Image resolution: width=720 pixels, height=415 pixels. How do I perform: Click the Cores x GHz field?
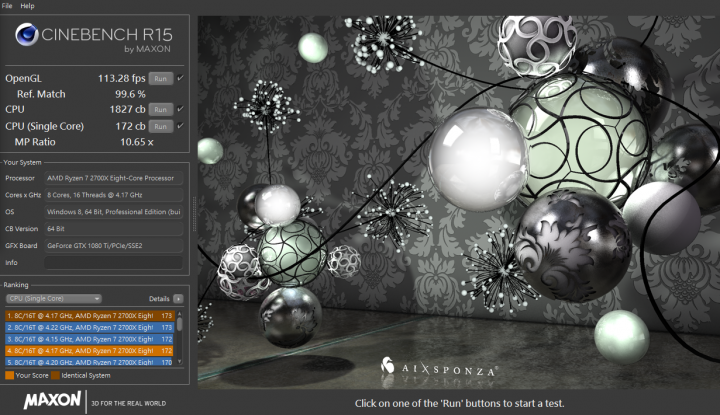pos(113,195)
